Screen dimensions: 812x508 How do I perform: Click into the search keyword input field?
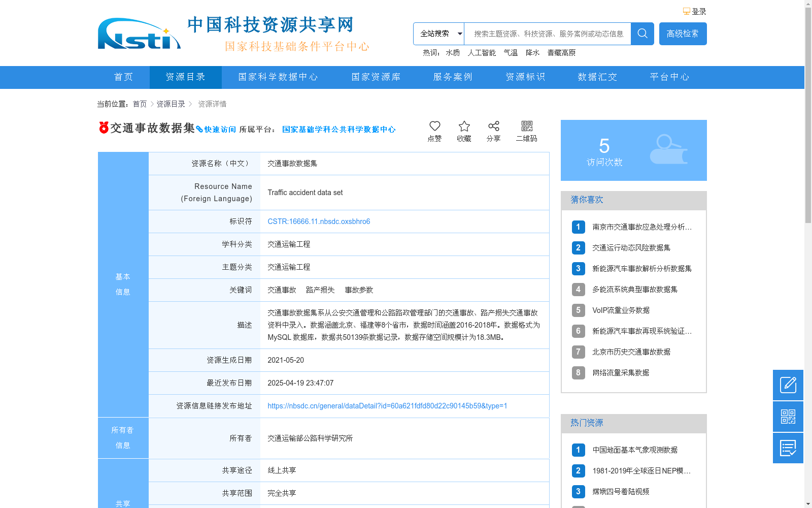(x=548, y=34)
